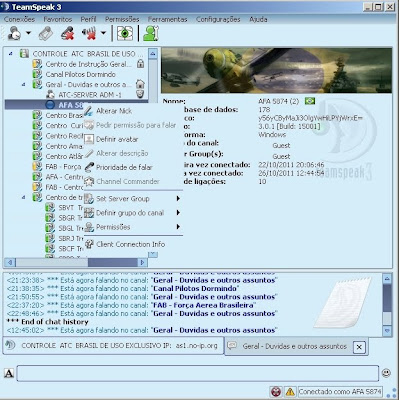Click the red status icon in status bar
The image size is (399, 400).
(x=276, y=392)
